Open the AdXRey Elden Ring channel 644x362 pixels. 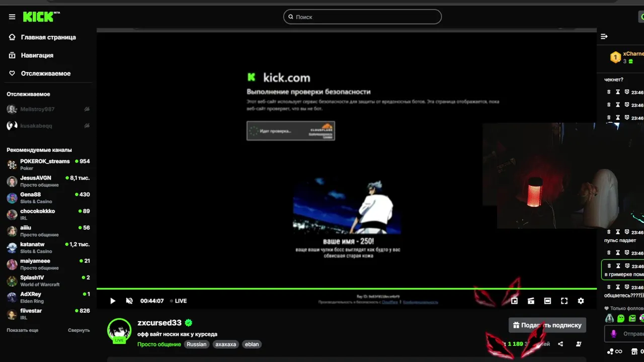(48, 297)
